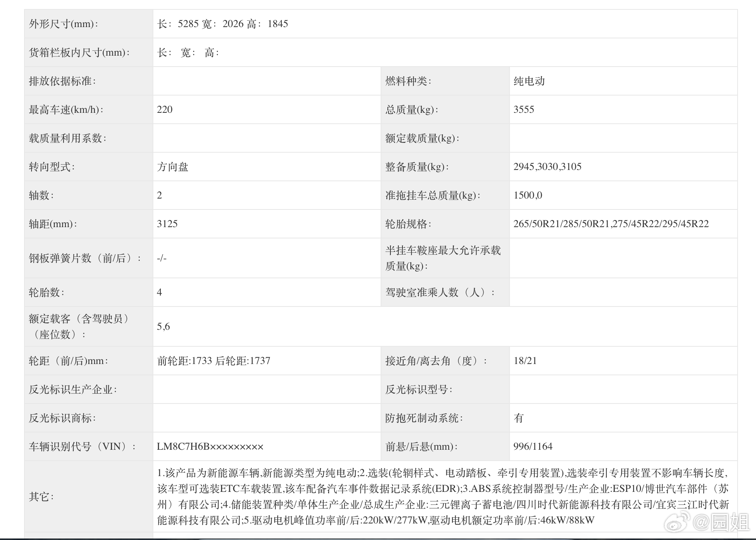Click the 外形尺寸(mm) label cell
The image size is (756, 540).
tap(63, 24)
